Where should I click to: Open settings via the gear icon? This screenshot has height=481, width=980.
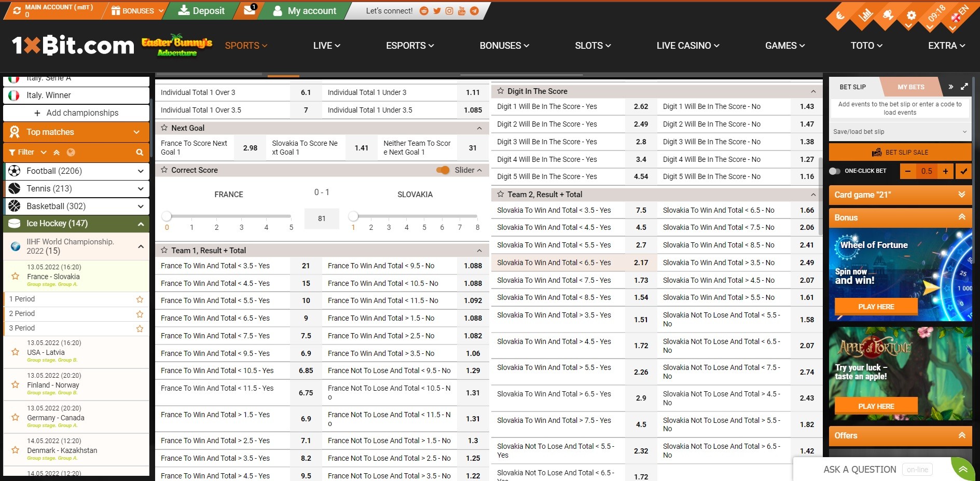(x=912, y=16)
